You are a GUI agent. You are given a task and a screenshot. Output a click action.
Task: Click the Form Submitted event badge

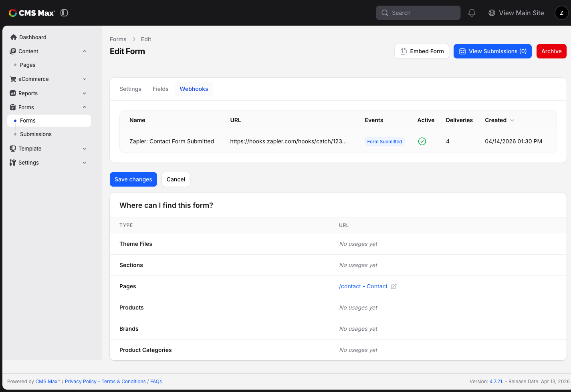[x=385, y=141]
